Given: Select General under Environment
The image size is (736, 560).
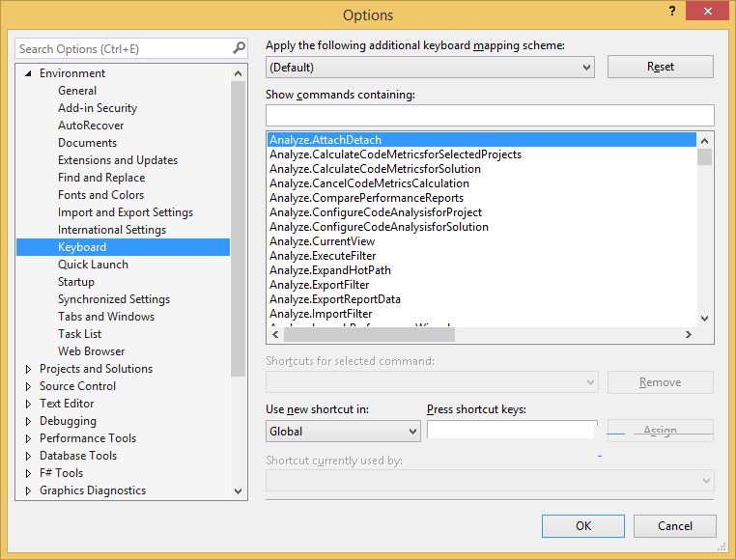Looking at the screenshot, I should 77,91.
